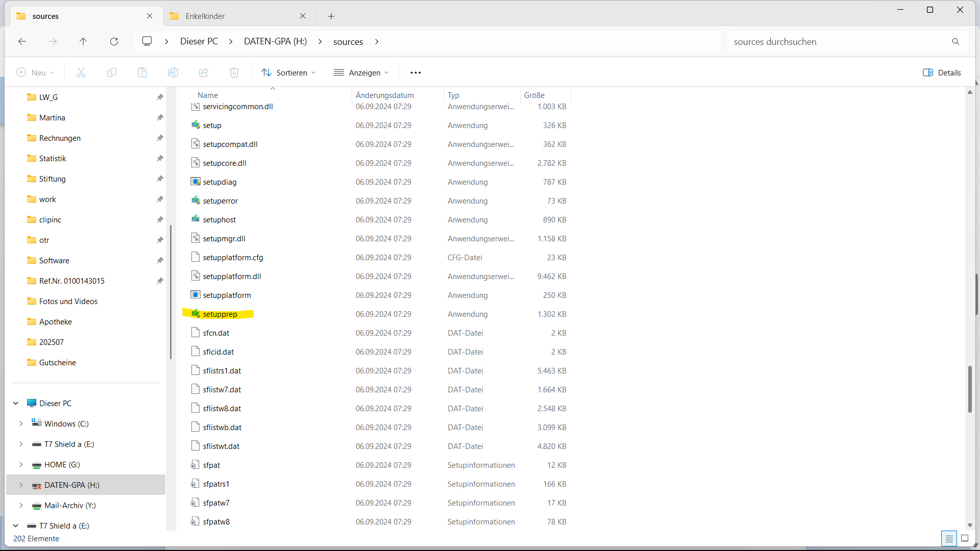The width and height of the screenshot is (980, 551).
Task: Click the search magnifier icon
Action: (x=955, y=41)
